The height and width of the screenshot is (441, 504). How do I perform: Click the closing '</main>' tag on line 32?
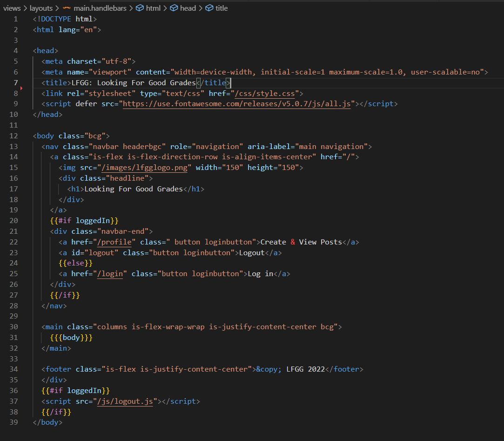point(56,348)
